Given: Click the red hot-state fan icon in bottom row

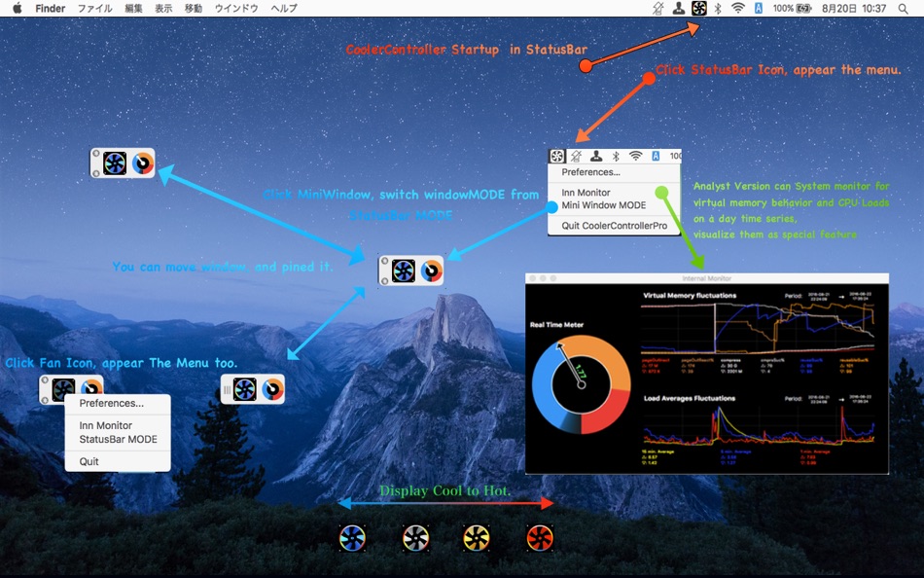Looking at the screenshot, I should 539,538.
